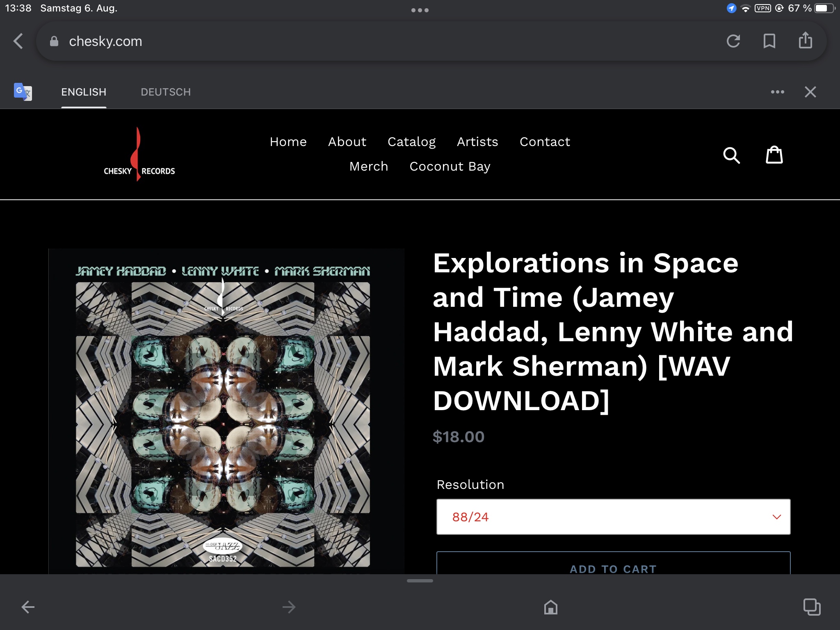Switch translation to ENGLISH tab
The width and height of the screenshot is (840, 630).
tap(84, 92)
